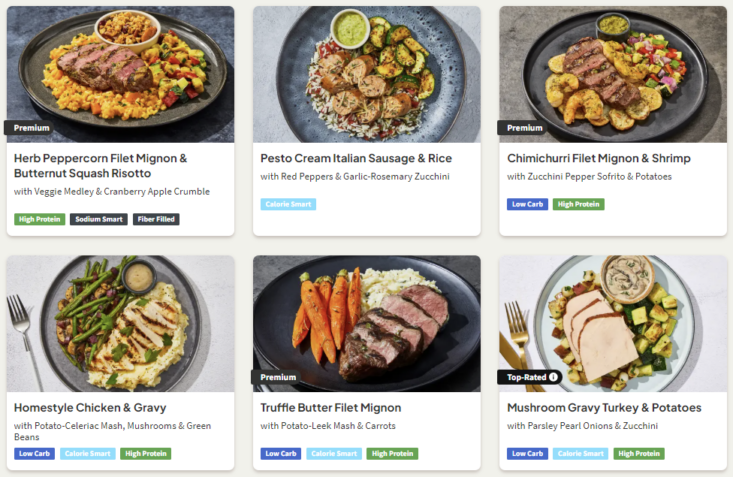Click Top-Rated badge on turkey card
Screen dimensions: 733x477
click(529, 377)
